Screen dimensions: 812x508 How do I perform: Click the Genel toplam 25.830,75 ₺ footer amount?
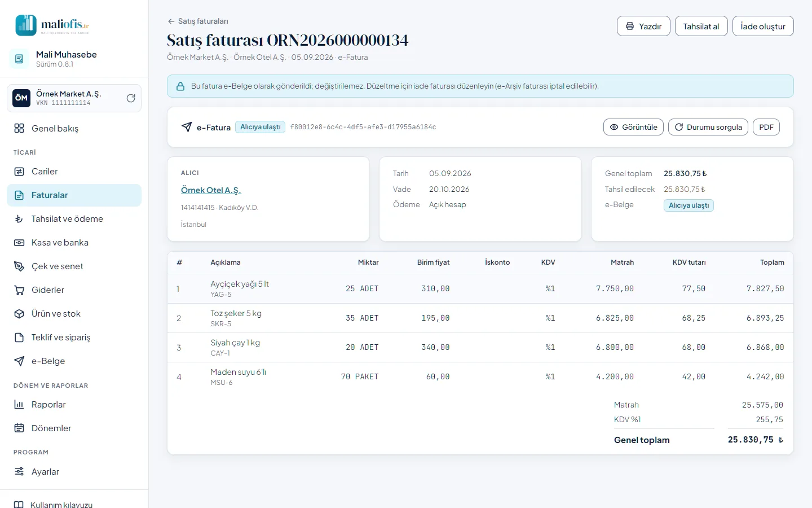coord(756,440)
